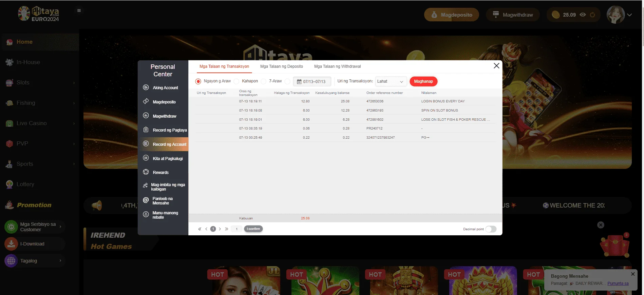The width and height of the screenshot is (644, 295).
Task: Expand the Tagalog language selector
Action: point(60,261)
